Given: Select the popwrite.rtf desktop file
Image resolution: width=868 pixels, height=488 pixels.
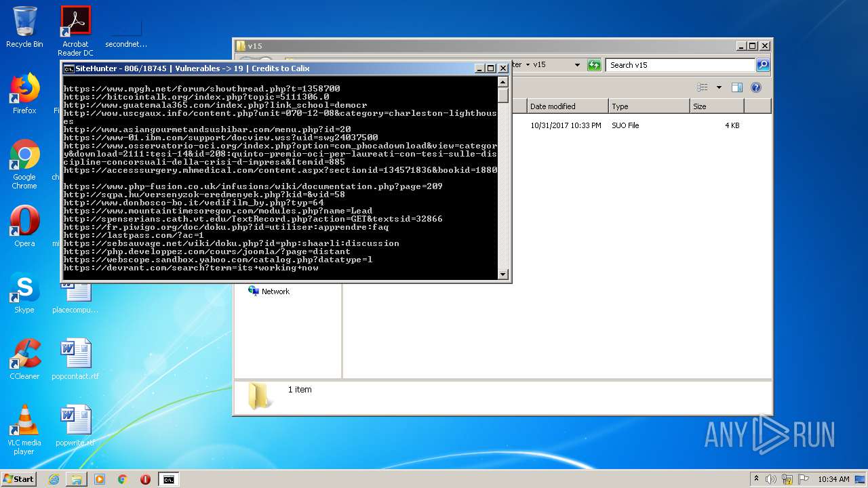Looking at the screenshot, I should [75, 426].
